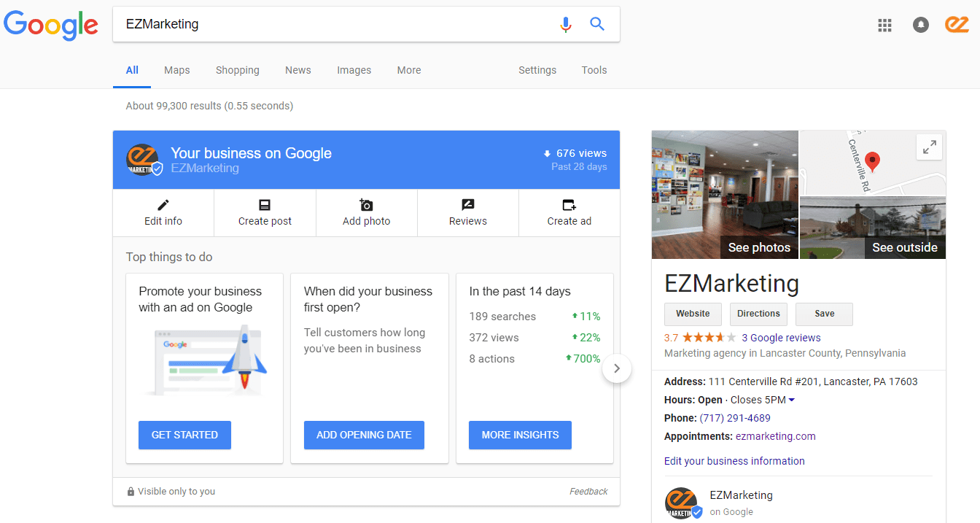Screen dimensions: 980x523
Task: Click the EZ account avatar icon
Action: coord(957,24)
